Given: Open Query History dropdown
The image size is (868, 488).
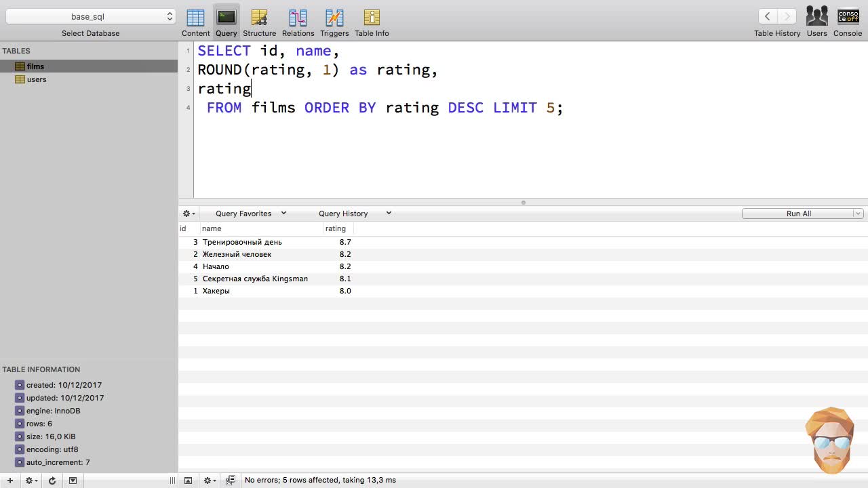Looking at the screenshot, I should [x=355, y=213].
